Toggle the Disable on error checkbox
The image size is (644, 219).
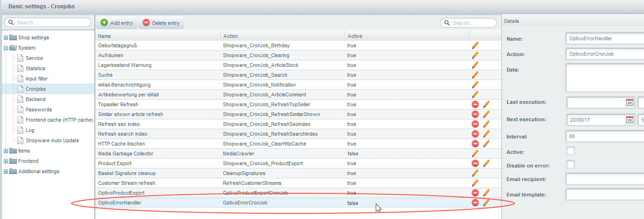click(570, 165)
